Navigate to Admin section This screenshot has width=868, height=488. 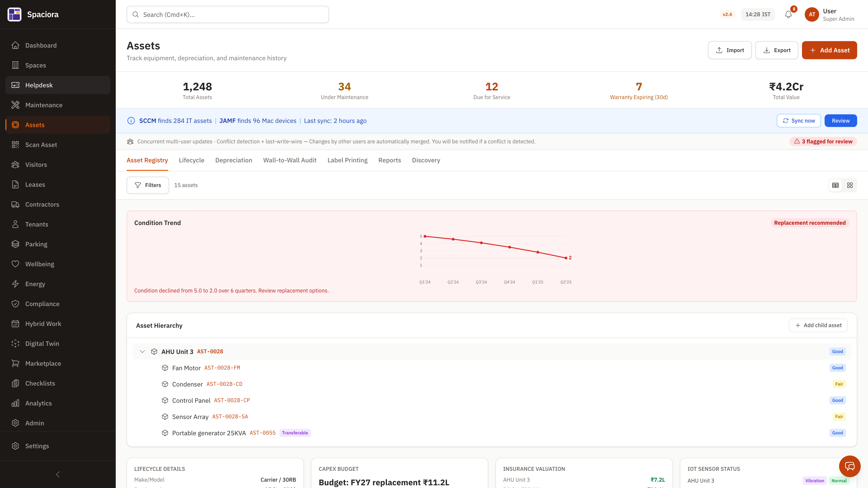58,423
